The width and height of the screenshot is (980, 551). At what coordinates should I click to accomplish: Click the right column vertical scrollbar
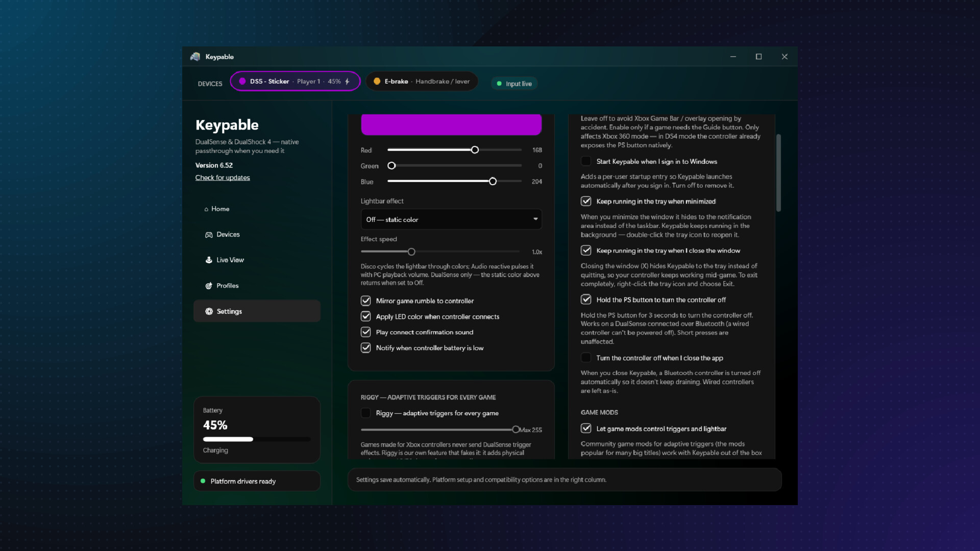click(778, 172)
